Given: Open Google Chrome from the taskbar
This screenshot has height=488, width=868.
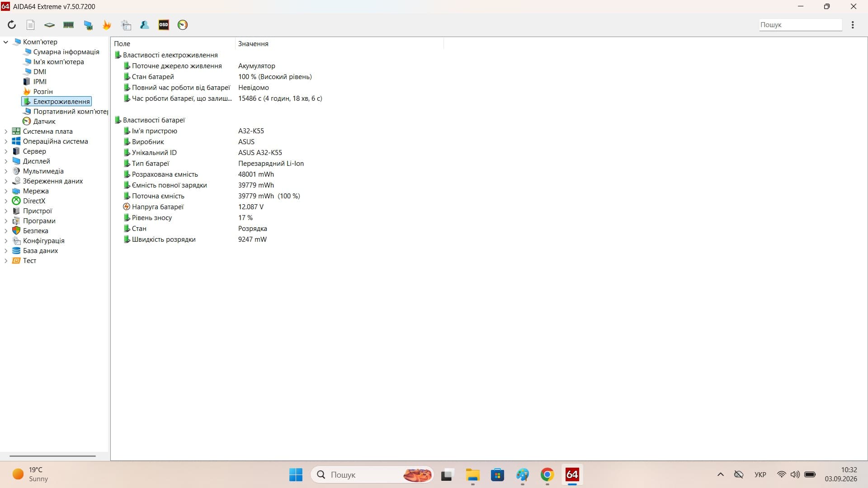Looking at the screenshot, I should pos(547,475).
